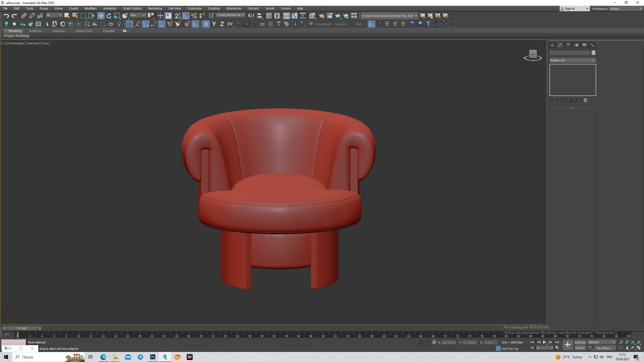The width and height of the screenshot is (644, 362).
Task: Open the Corona menu
Action: [286, 9]
